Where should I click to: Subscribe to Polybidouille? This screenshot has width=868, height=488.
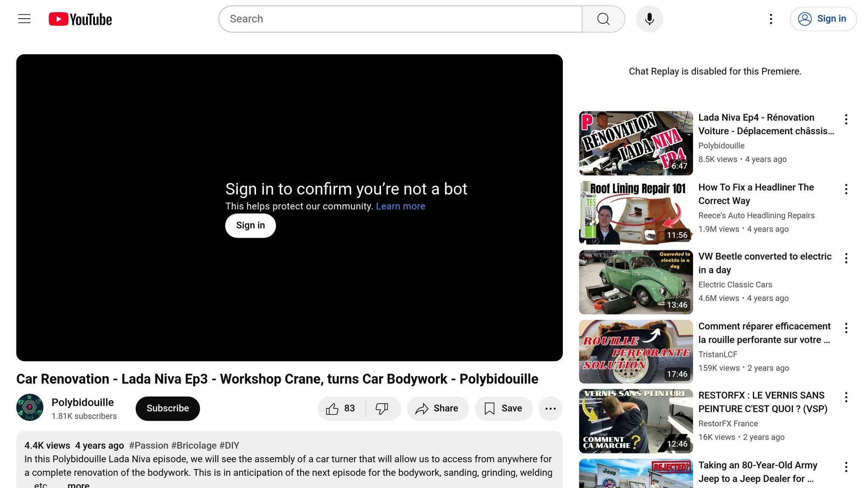click(x=168, y=408)
